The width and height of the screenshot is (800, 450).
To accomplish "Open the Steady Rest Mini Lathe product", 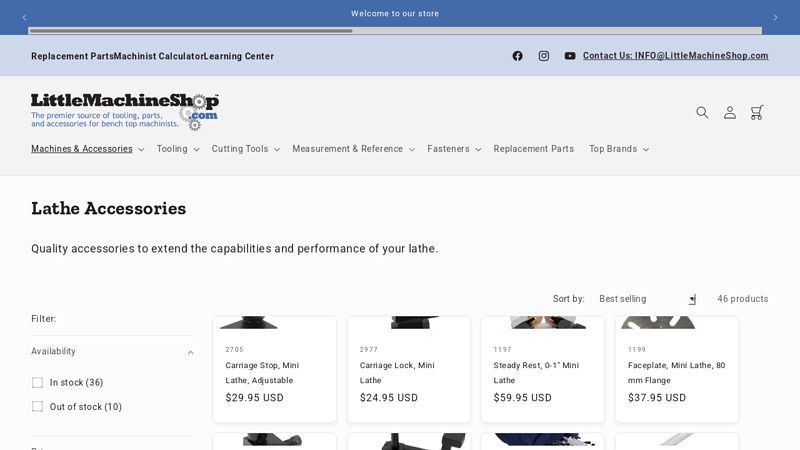I will pyautogui.click(x=536, y=372).
